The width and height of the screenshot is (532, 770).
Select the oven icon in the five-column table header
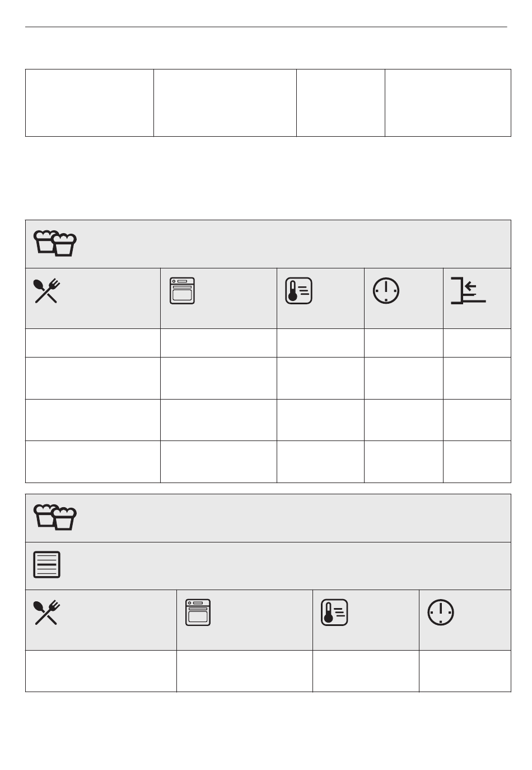(182, 291)
